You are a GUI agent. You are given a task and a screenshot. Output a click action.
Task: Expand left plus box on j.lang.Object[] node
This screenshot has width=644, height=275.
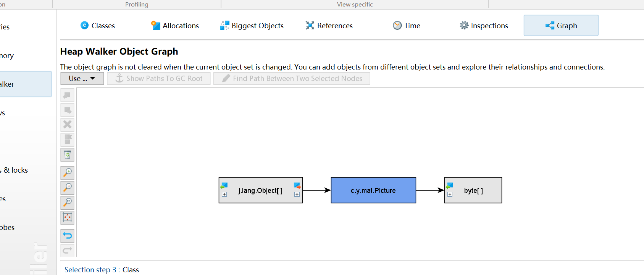pos(224,194)
